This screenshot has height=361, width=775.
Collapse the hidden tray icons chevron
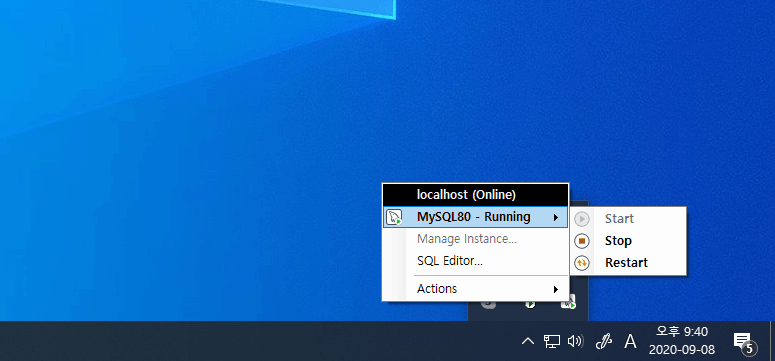[x=528, y=341]
